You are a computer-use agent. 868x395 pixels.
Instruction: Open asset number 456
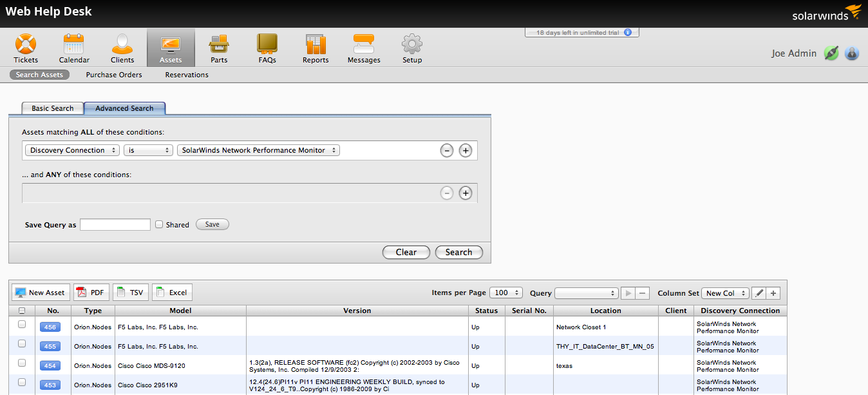(x=50, y=327)
